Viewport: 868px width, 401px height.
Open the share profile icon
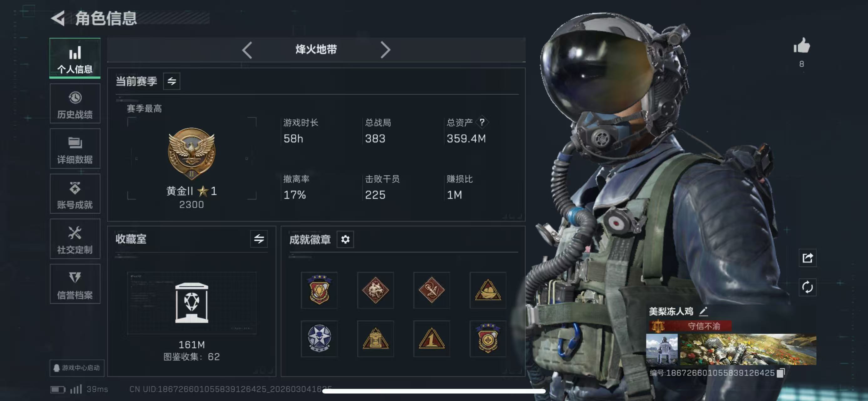click(x=807, y=258)
